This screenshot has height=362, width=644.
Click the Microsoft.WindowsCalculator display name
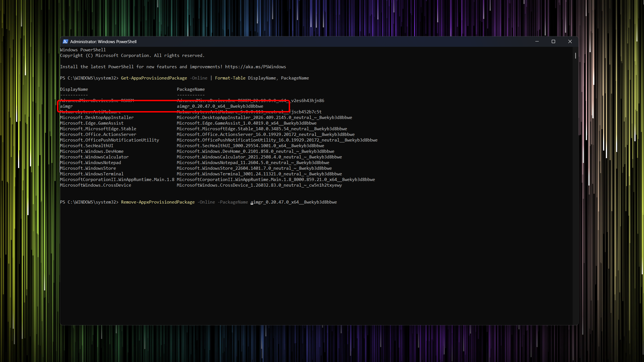94,157
